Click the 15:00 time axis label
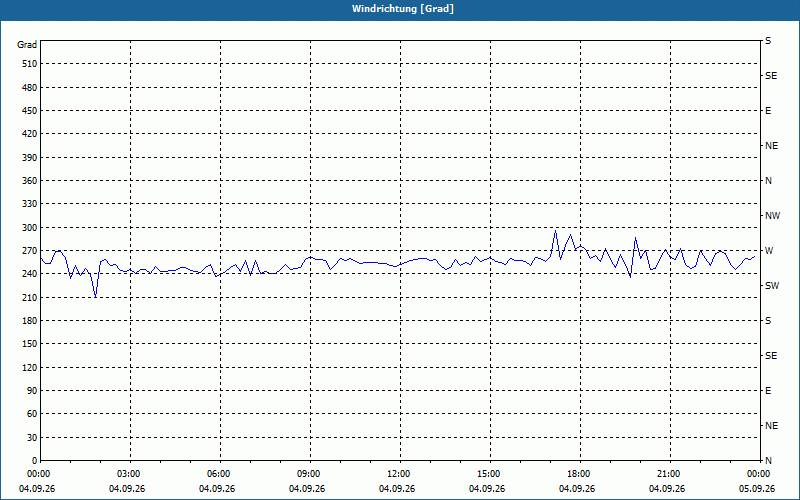The height and width of the screenshot is (500, 800). click(489, 474)
